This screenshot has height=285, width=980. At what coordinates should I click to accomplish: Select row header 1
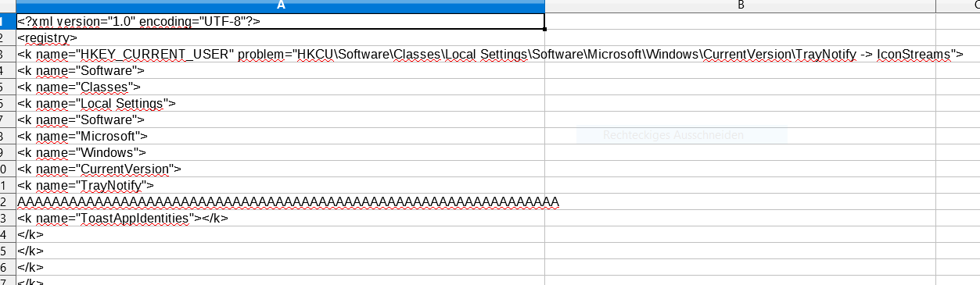(x=8, y=21)
